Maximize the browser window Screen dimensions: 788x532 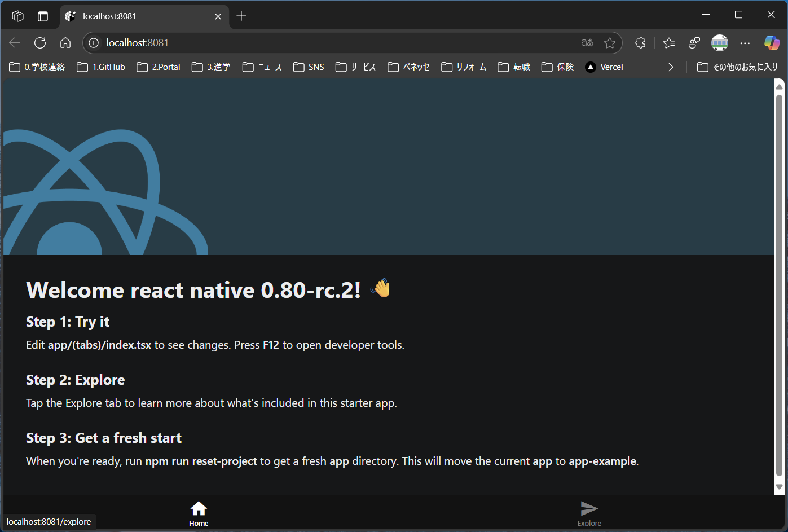pyautogui.click(x=738, y=15)
